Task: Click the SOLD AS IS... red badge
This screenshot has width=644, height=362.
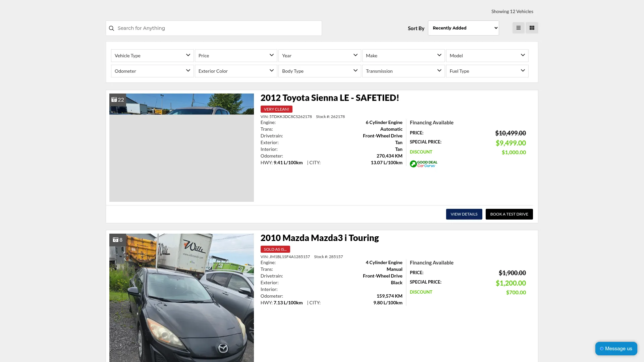Action: tap(275, 249)
